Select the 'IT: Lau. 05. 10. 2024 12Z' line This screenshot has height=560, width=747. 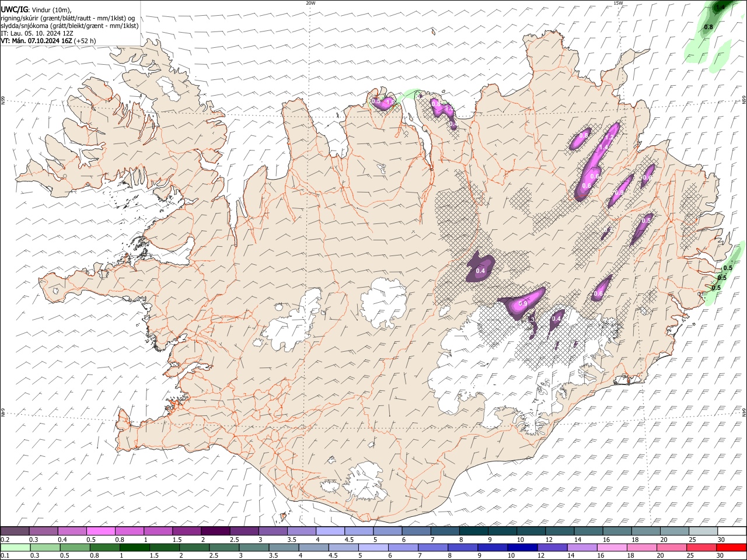[37, 33]
